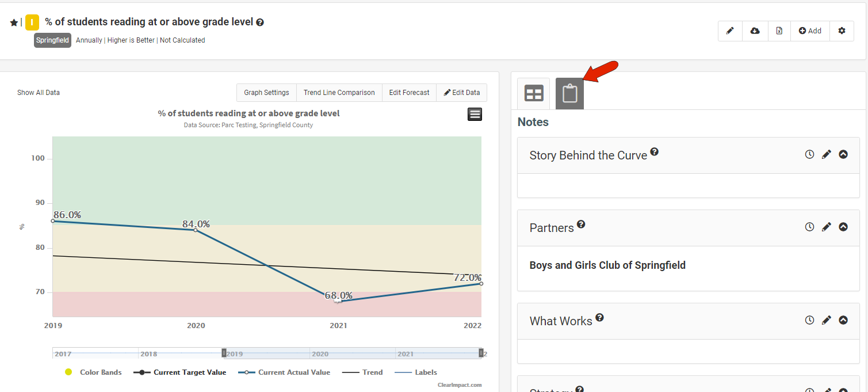Edit the What Works note
This screenshot has width=868, height=392.
[827, 320]
